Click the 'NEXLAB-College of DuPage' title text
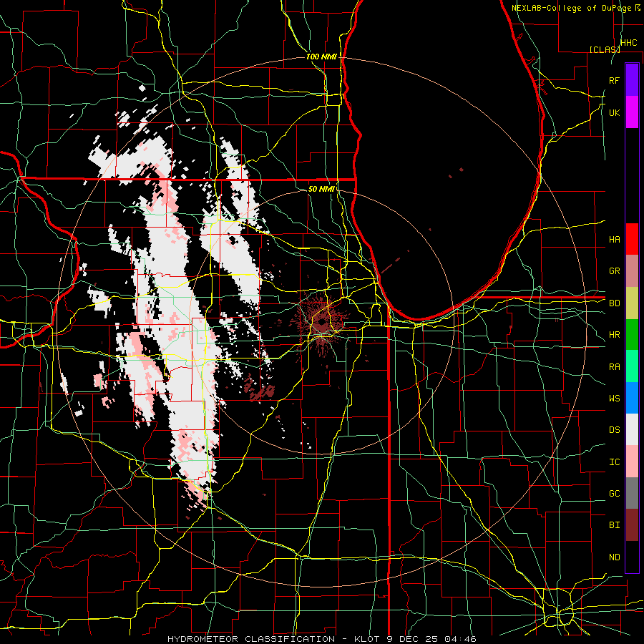The image size is (644, 644). click(x=572, y=8)
